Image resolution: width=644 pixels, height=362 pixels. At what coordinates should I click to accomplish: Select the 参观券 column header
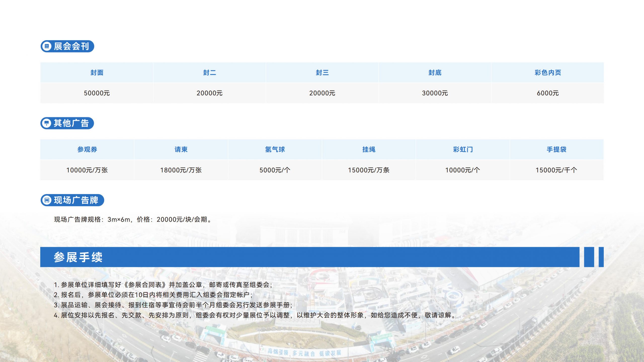(87, 150)
